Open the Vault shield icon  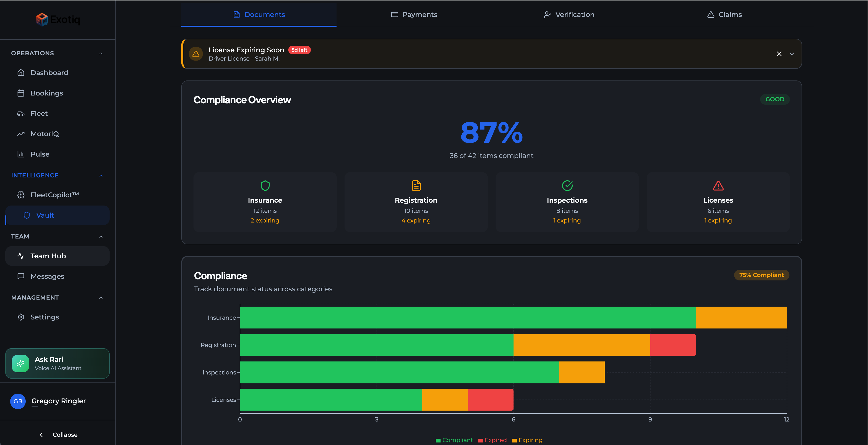(27, 215)
